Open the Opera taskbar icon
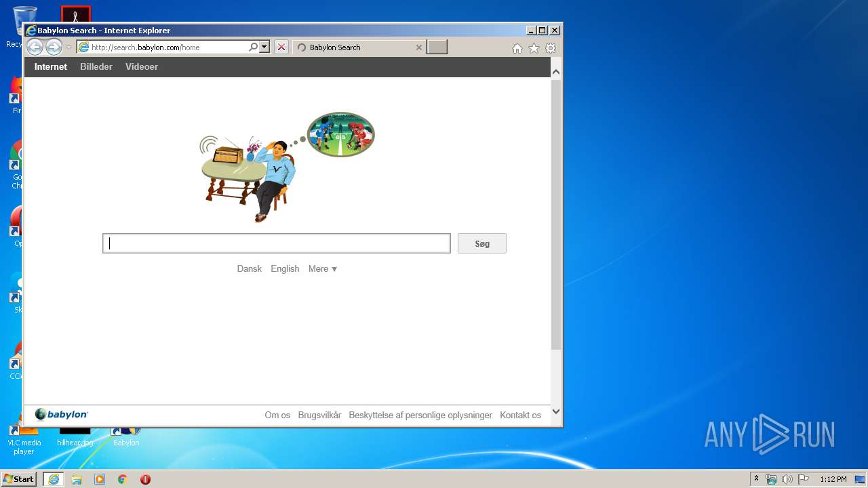Viewport: 868px width, 488px height. click(145, 479)
